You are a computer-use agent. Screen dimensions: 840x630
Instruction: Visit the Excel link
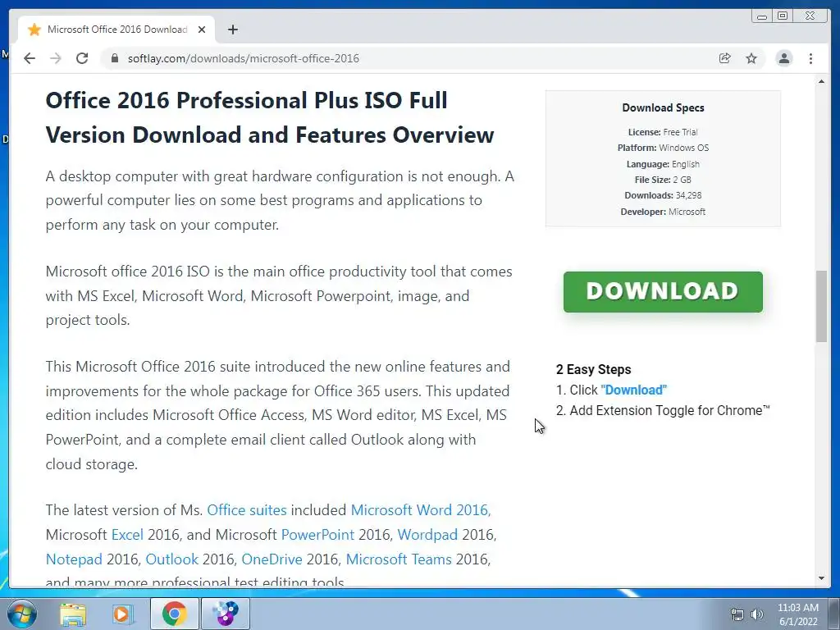(x=127, y=535)
